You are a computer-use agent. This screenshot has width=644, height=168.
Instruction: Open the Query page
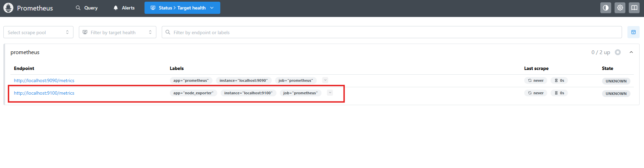point(87,8)
